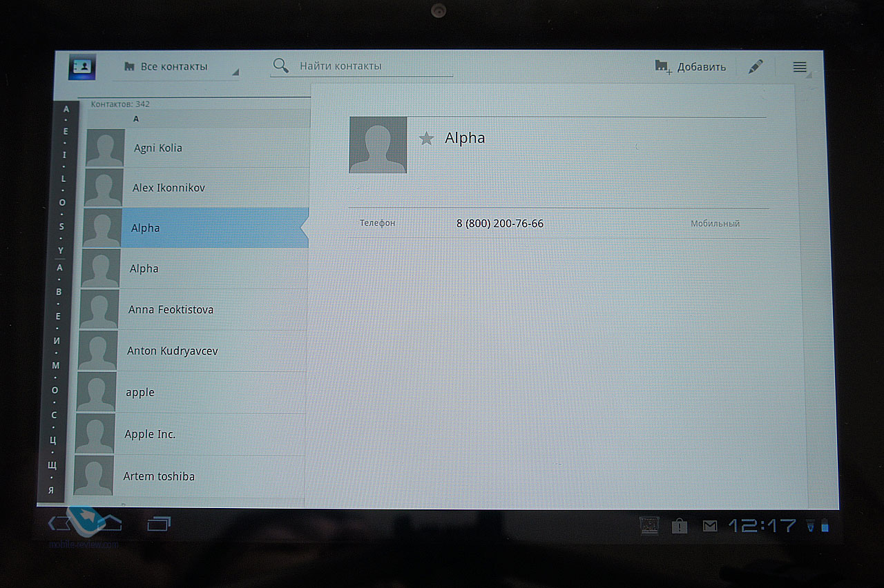Open the Market bag notification icon
The width and height of the screenshot is (884, 588).
click(x=680, y=527)
